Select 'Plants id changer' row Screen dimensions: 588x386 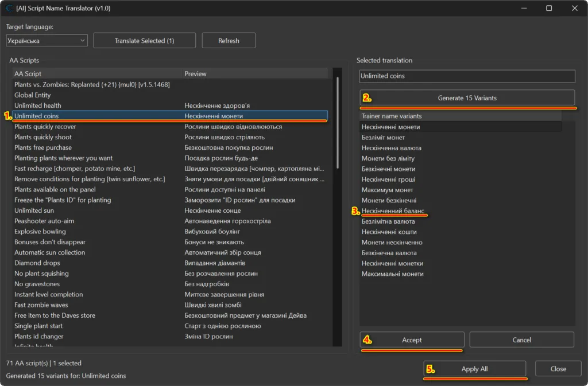[x=170, y=336]
